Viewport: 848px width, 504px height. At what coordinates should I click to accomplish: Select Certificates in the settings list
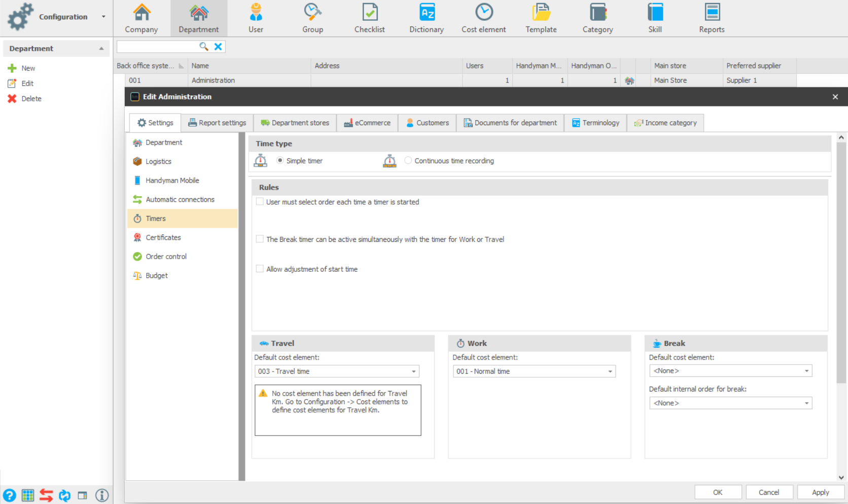182,237
